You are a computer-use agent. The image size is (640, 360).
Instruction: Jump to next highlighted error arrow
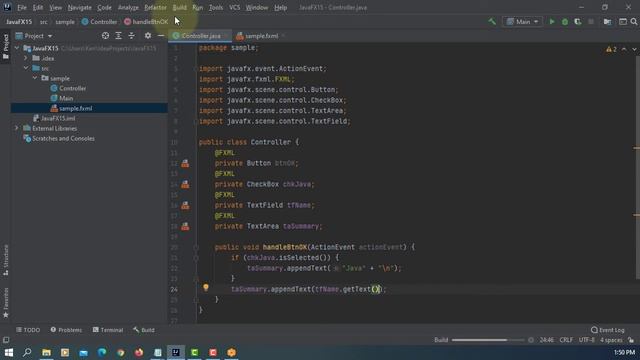point(634,49)
